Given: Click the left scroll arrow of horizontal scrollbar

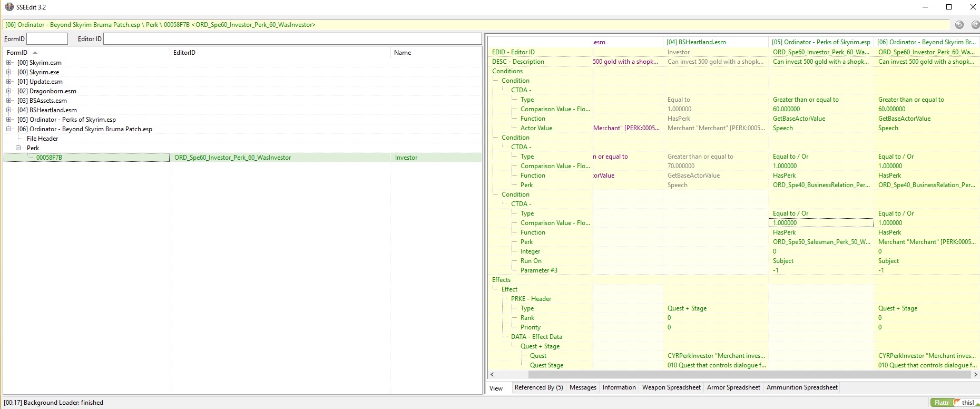Looking at the screenshot, I should pyautogui.click(x=492, y=375).
